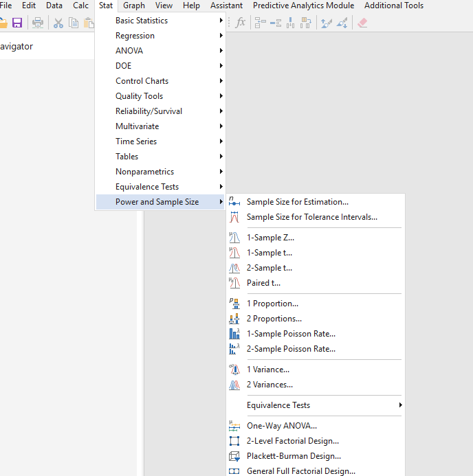The image size is (473, 476).
Task: Open the Predictive Analytics Module menu
Action: point(303,5)
